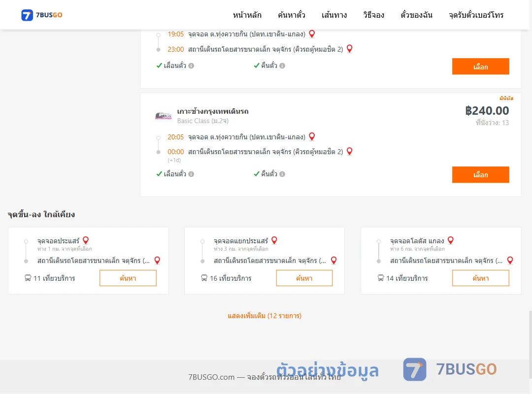Click info icon next to คืนตั๋ว in 19:05 trip
The image size is (532, 394).
(x=282, y=66)
